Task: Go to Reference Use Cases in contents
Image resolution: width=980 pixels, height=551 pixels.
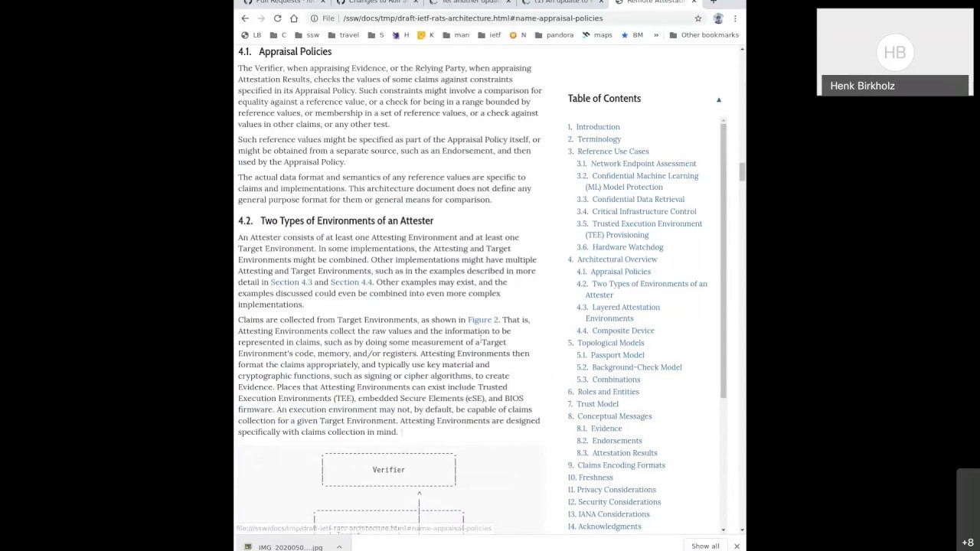Action: pyautogui.click(x=612, y=152)
